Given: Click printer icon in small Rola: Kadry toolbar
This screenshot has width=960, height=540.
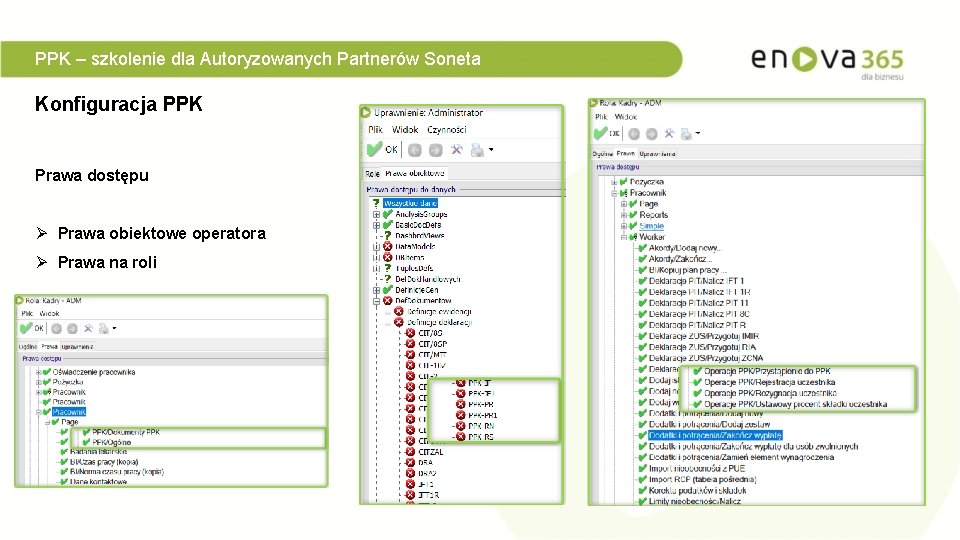Looking at the screenshot, I should [x=103, y=329].
